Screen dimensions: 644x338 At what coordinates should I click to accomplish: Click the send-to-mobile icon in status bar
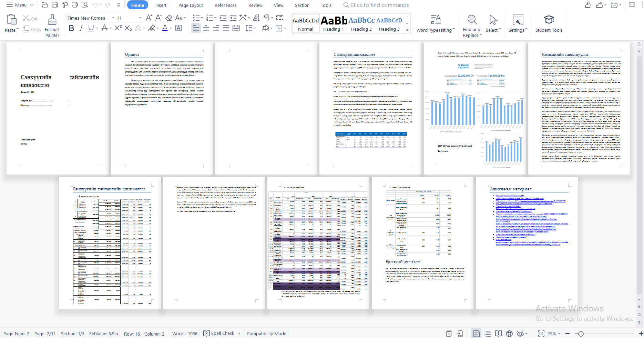pyautogui.click(x=460, y=334)
